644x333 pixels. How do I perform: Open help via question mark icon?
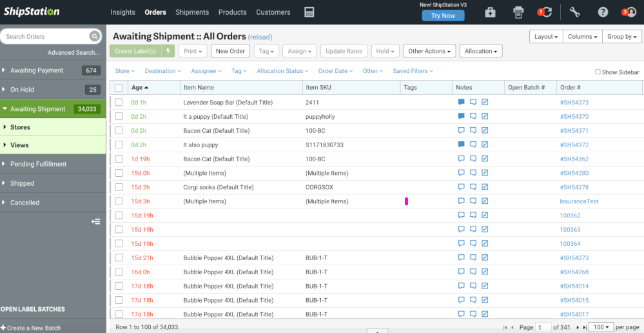(603, 12)
